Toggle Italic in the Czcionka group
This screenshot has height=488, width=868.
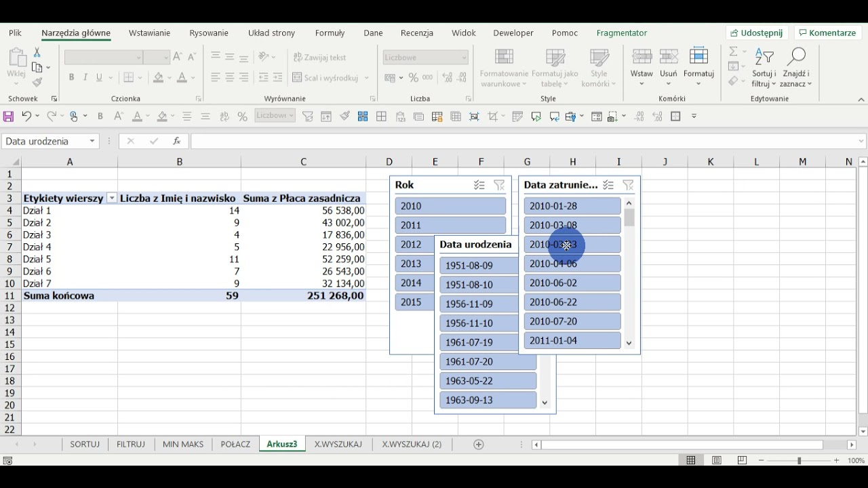85,78
